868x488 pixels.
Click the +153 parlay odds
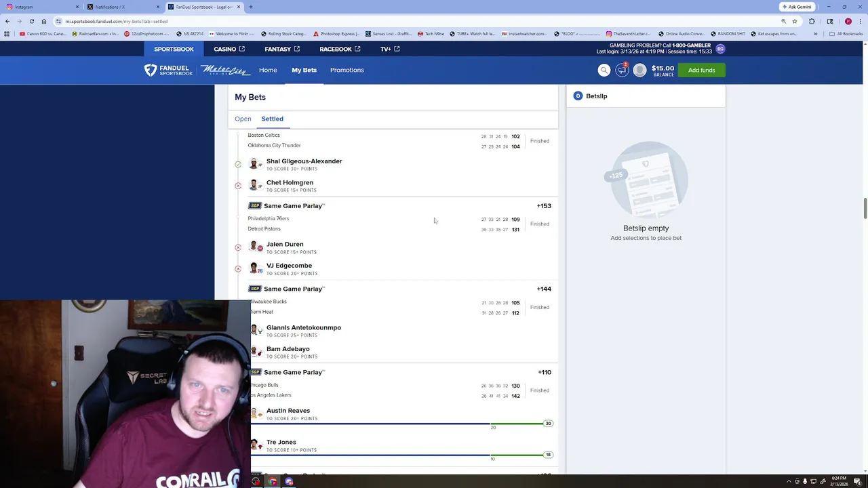[x=544, y=205]
